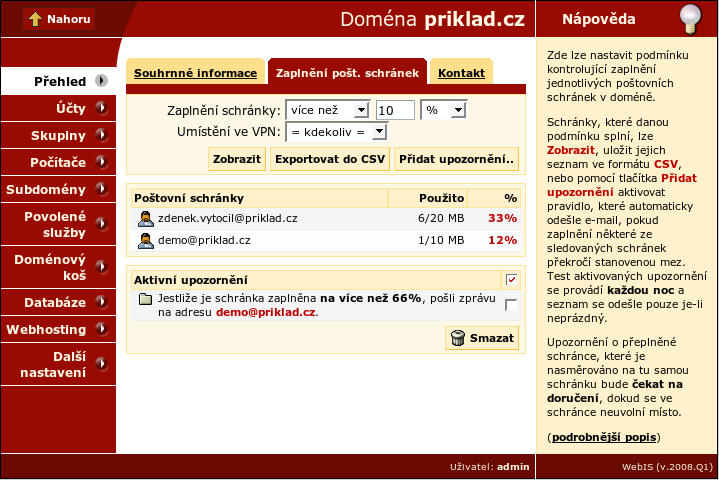The width and height of the screenshot is (719, 480).
Task: Click the folder icon of the active alert
Action: [x=145, y=299]
